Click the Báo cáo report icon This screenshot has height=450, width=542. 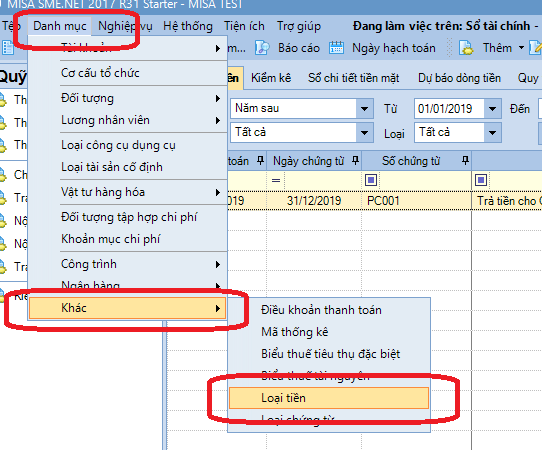[x=262, y=48]
